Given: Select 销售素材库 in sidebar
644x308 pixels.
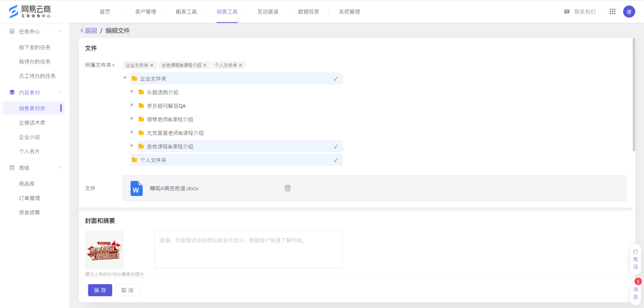Looking at the screenshot, I should click(33, 108).
